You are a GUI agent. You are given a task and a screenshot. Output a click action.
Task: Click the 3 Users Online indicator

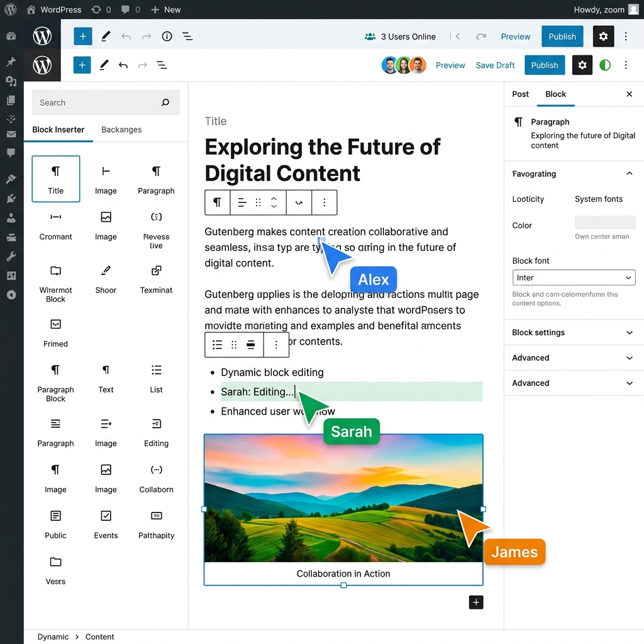point(400,36)
